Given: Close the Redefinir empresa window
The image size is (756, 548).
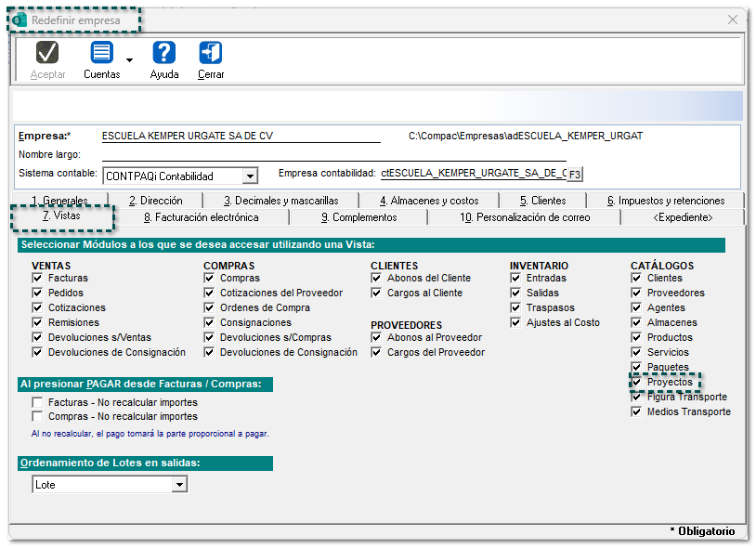Looking at the screenshot, I should [733, 20].
